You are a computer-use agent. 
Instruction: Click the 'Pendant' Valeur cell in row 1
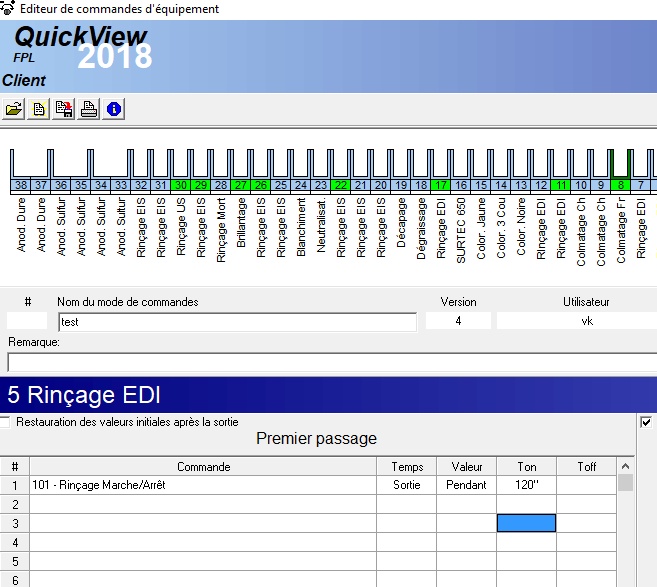click(466, 485)
